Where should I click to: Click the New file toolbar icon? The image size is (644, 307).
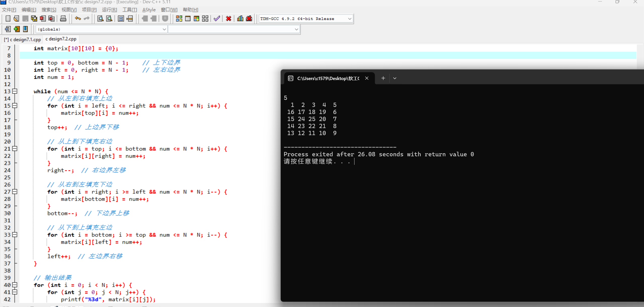click(x=8, y=19)
